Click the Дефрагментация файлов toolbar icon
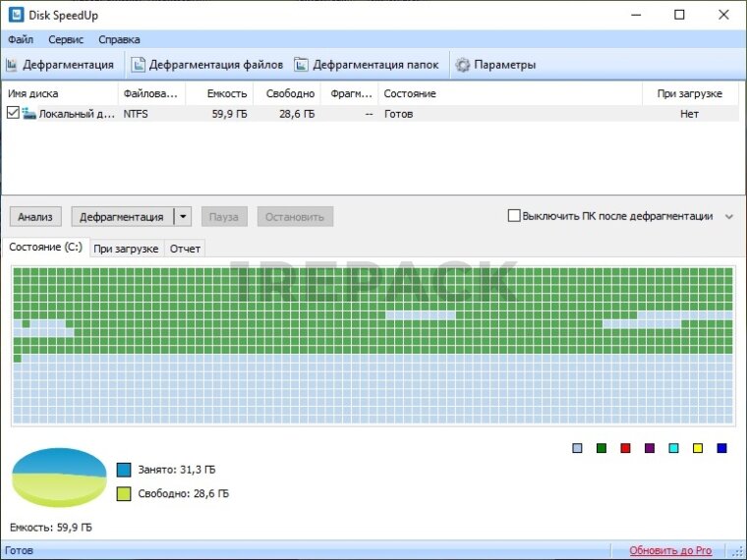Image resolution: width=747 pixels, height=560 pixels. (138, 65)
